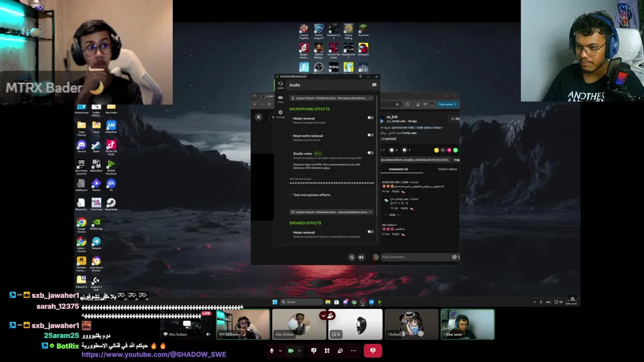Enable the Studio voice switch
This screenshot has height=362, width=644.
pyautogui.click(x=370, y=152)
